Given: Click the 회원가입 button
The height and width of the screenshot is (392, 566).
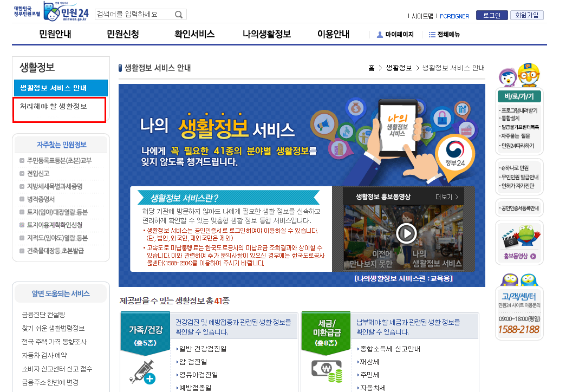Looking at the screenshot, I should [526, 15].
